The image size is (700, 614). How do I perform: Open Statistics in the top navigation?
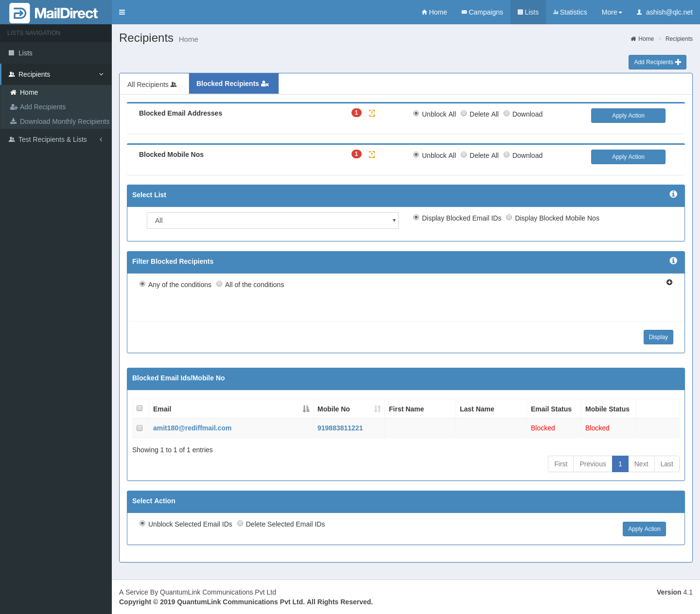pyautogui.click(x=570, y=12)
